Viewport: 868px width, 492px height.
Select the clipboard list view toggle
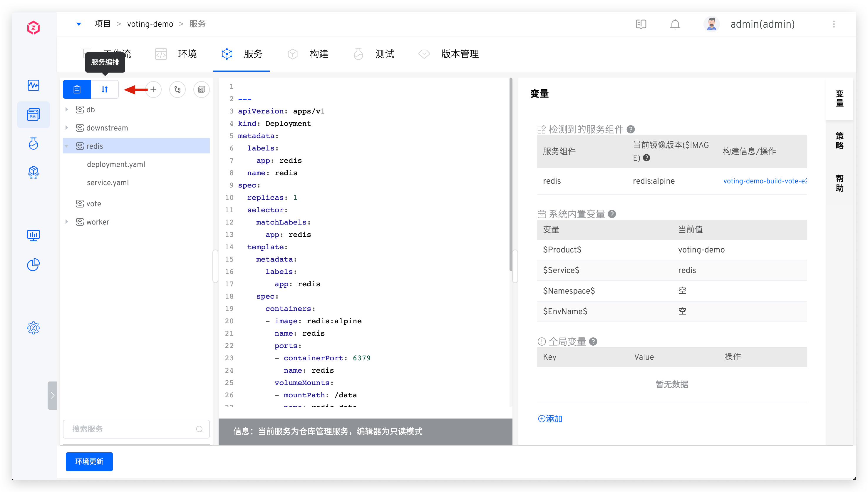click(77, 89)
